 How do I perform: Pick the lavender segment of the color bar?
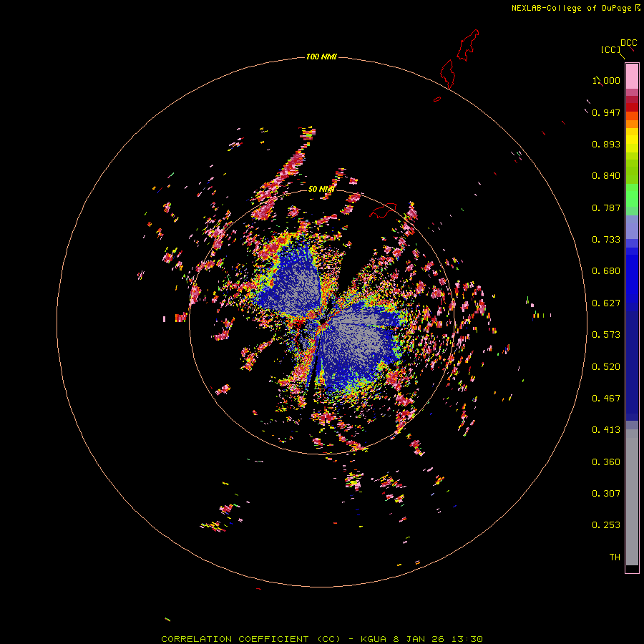pyautogui.click(x=632, y=227)
